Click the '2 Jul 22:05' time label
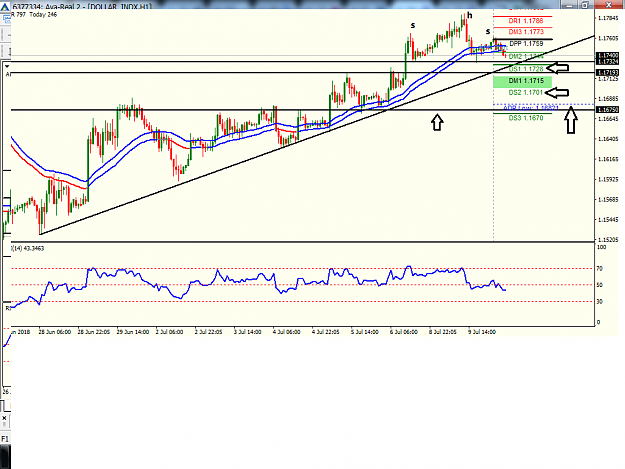This screenshot has width=625, height=469. pyautogui.click(x=208, y=332)
